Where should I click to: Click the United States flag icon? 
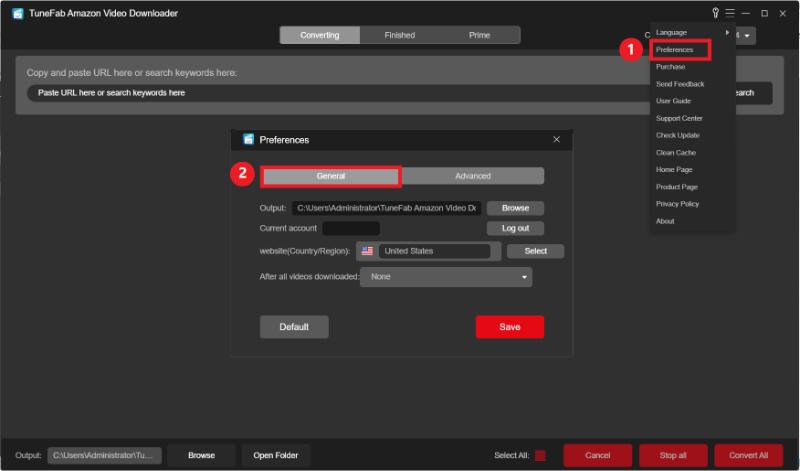point(367,251)
